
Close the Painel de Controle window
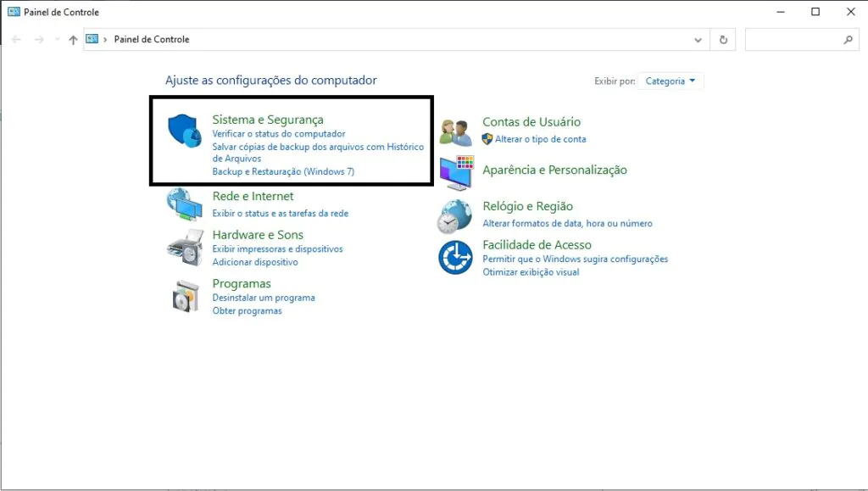click(x=851, y=12)
